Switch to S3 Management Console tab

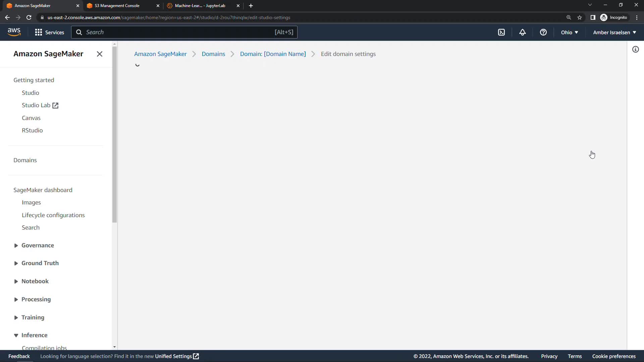coord(117,6)
